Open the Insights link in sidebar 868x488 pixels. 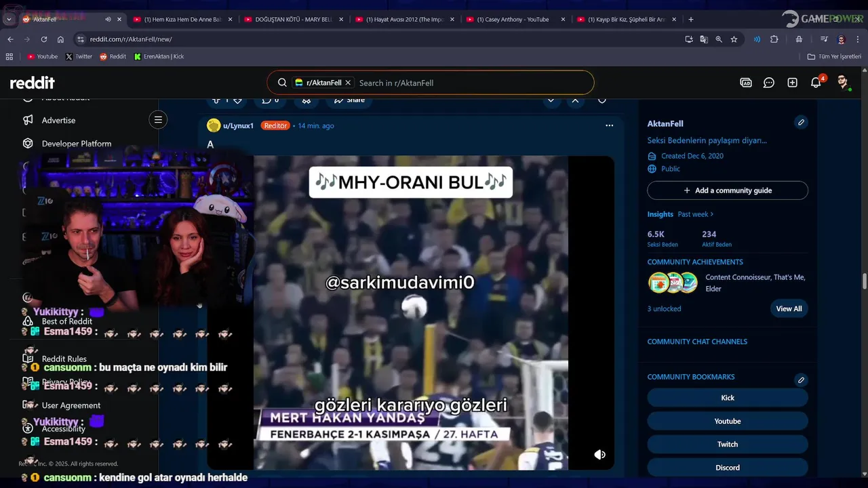point(660,214)
